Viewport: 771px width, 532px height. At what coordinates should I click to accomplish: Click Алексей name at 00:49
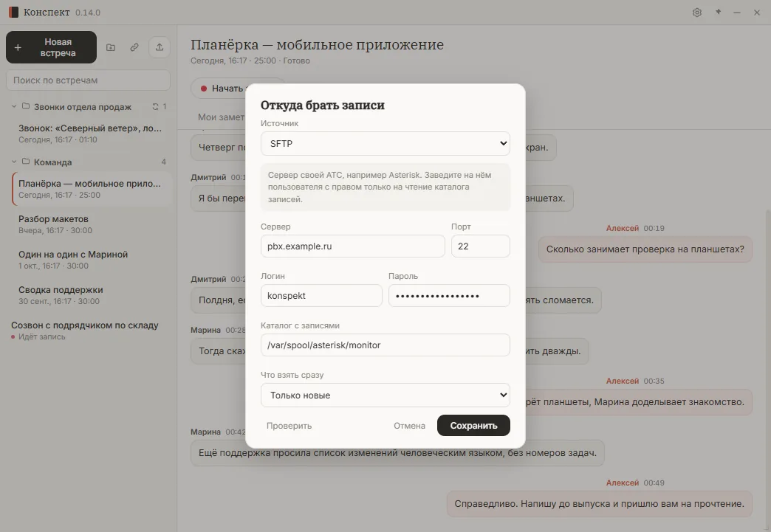click(x=622, y=483)
